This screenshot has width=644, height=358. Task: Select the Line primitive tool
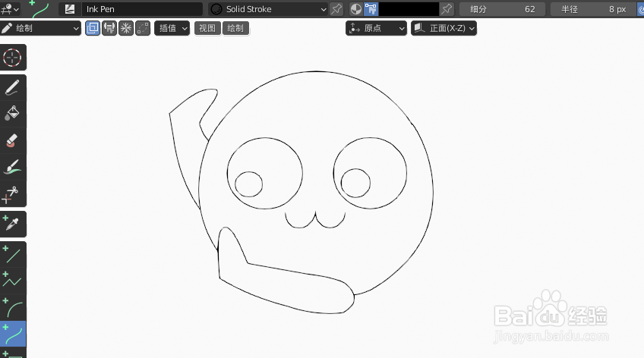coord(12,254)
